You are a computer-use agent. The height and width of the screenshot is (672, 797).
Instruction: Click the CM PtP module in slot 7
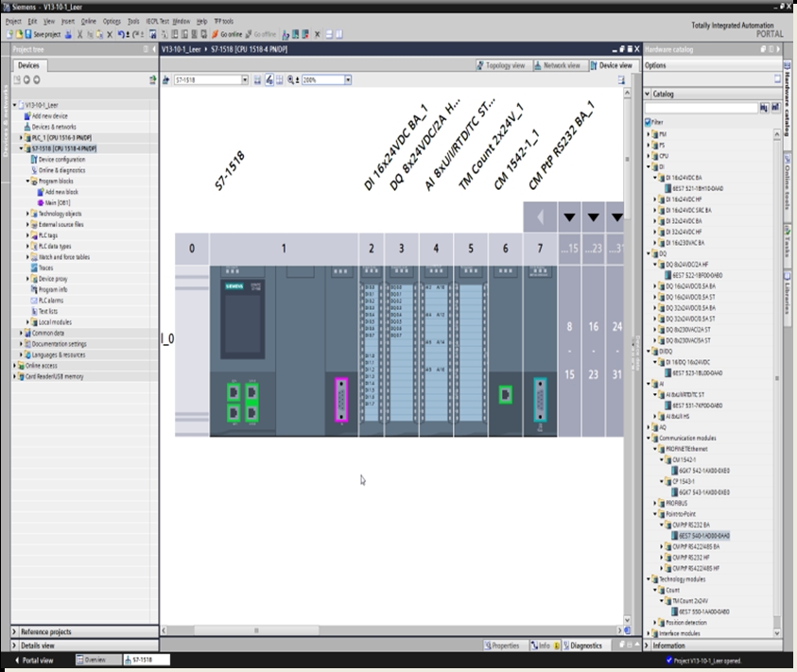coord(540,351)
